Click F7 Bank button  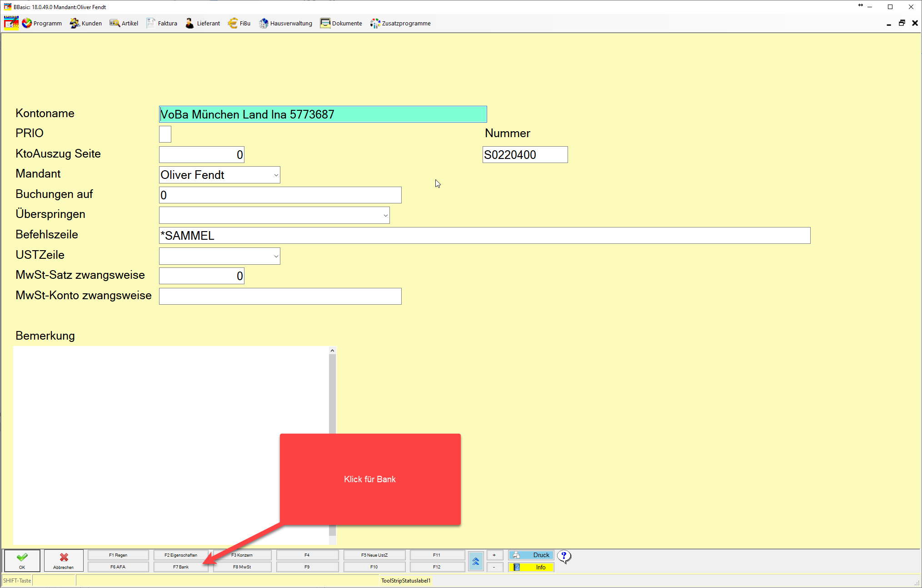181,567
